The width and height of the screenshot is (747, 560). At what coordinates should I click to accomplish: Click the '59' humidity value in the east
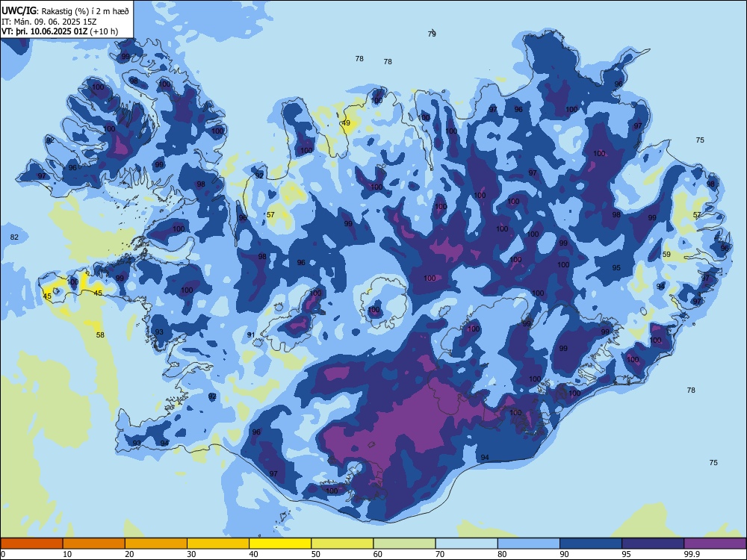coord(666,255)
